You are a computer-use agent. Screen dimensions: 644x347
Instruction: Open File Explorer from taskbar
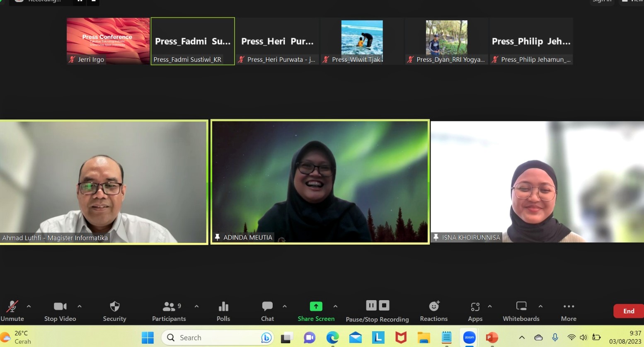pyautogui.click(x=424, y=337)
